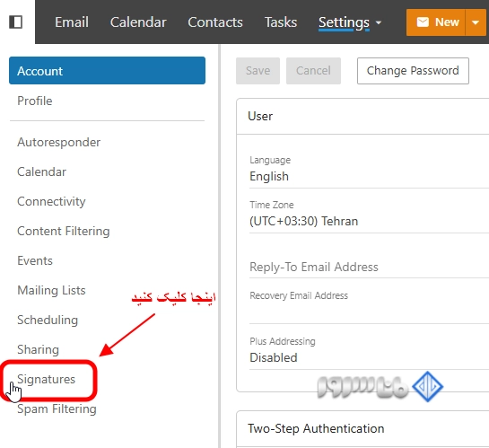Open Mailing Lists settings
The width and height of the screenshot is (489, 448).
tap(51, 290)
